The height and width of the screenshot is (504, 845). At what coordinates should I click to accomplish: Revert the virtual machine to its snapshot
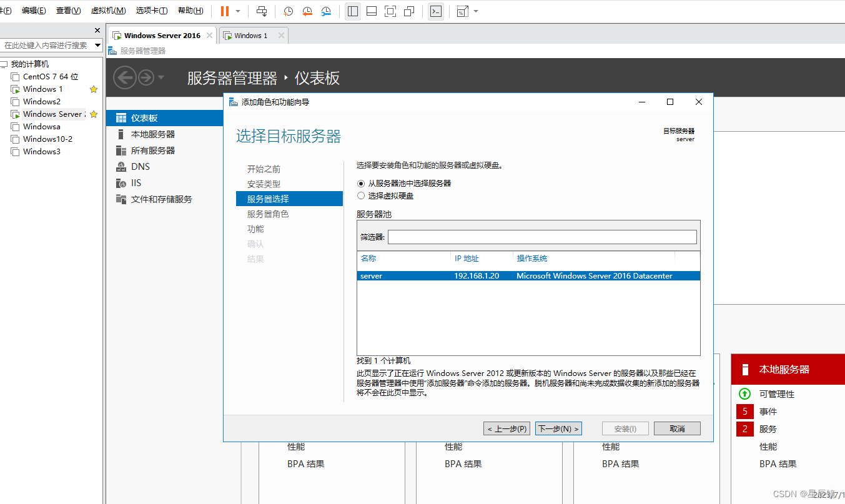click(305, 11)
